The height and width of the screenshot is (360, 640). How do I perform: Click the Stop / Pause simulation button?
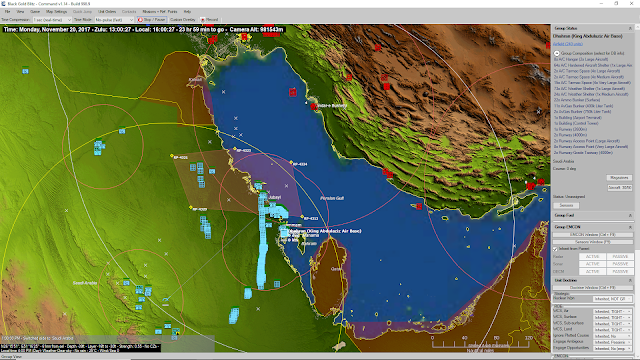[151, 20]
